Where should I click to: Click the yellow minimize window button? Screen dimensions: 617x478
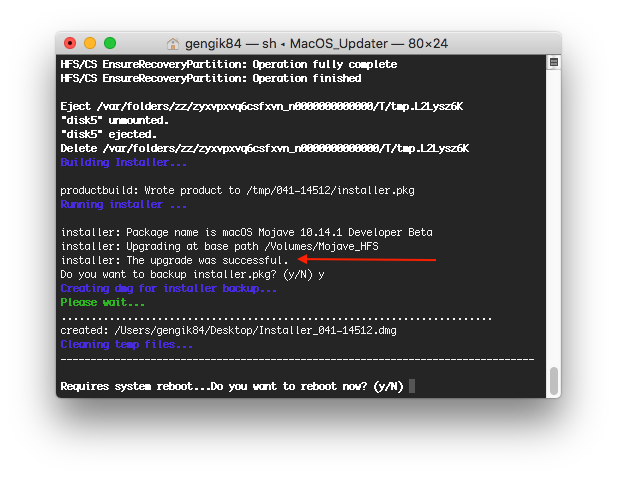click(x=90, y=43)
